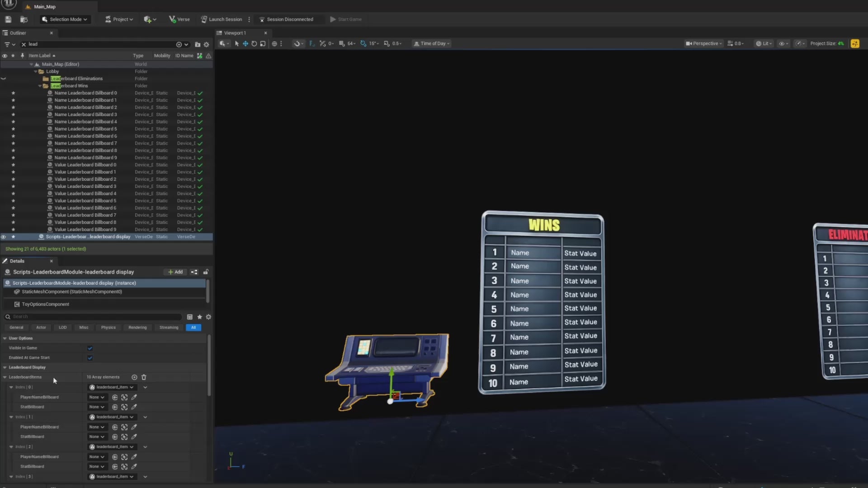Switch to the Physics filter tab in Details
This screenshot has height=488, width=868.
(x=108, y=328)
